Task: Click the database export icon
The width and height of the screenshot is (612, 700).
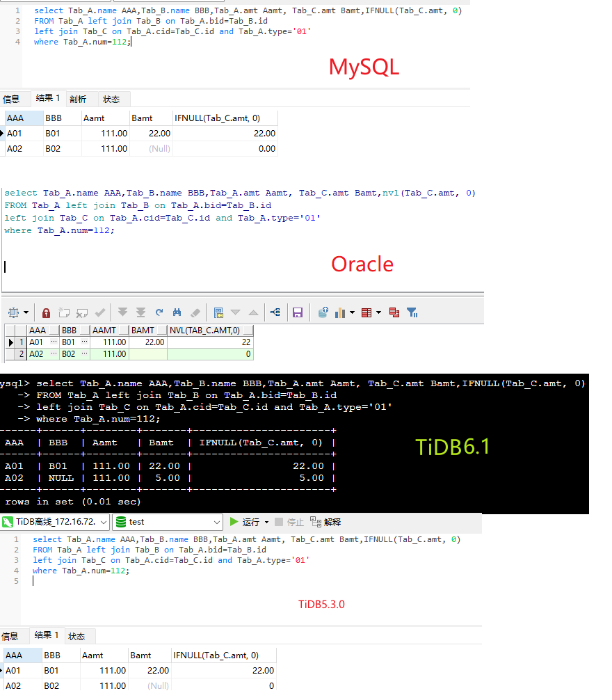Action: 323,312
